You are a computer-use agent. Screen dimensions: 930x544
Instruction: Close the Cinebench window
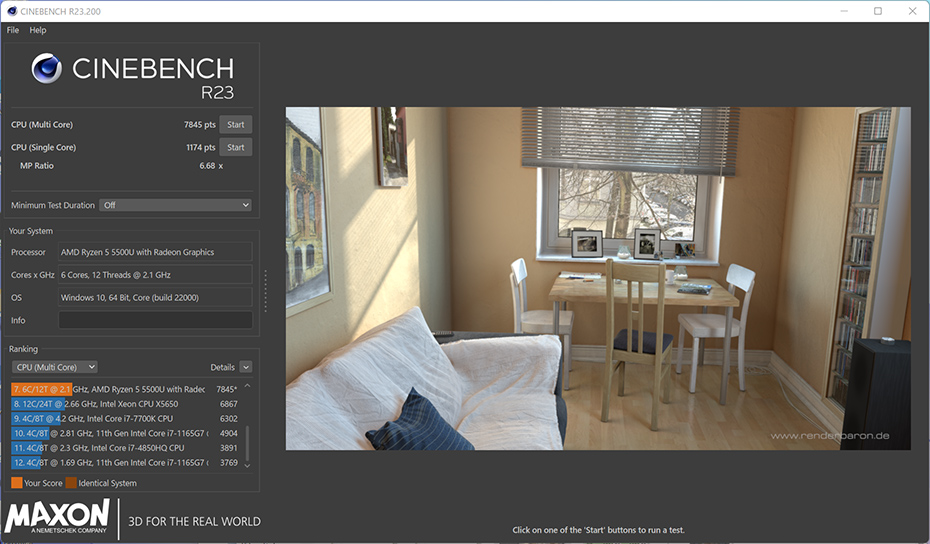[912, 11]
